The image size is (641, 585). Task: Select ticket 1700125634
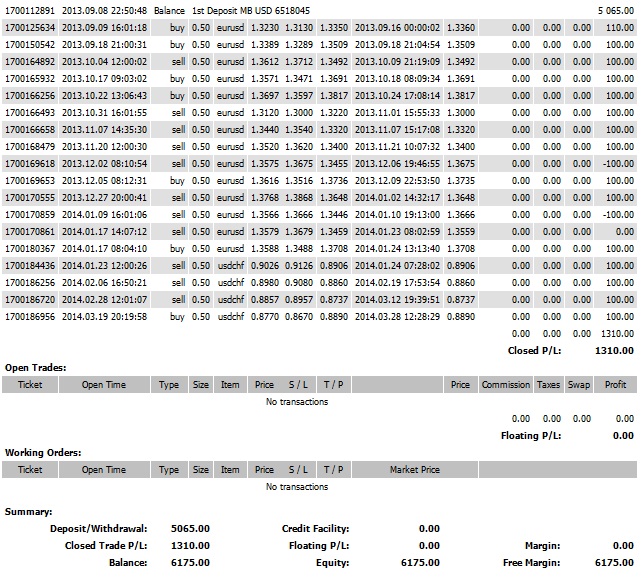30,28
